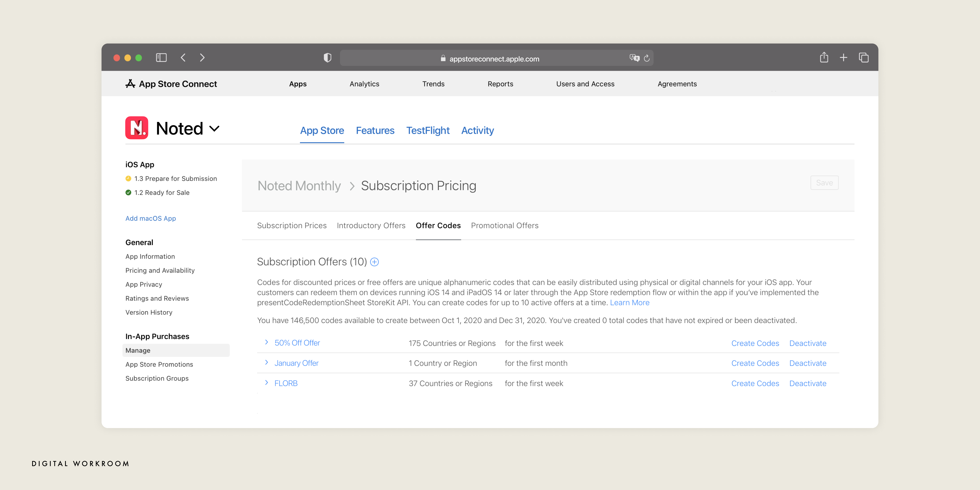Click the privacy shield icon in the toolbar
Image resolution: width=980 pixels, height=490 pixels.
tap(327, 57)
